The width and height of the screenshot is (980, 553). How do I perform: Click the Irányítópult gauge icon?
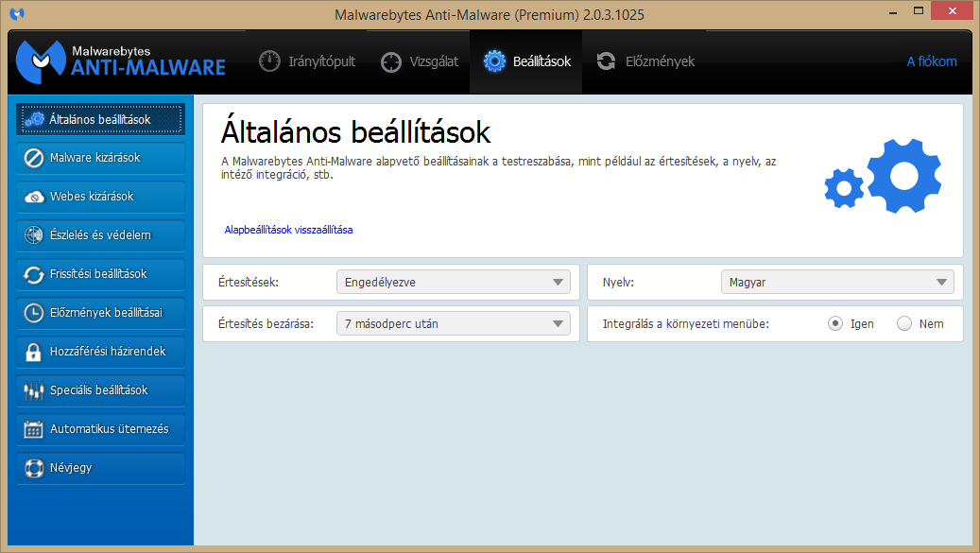tap(269, 61)
